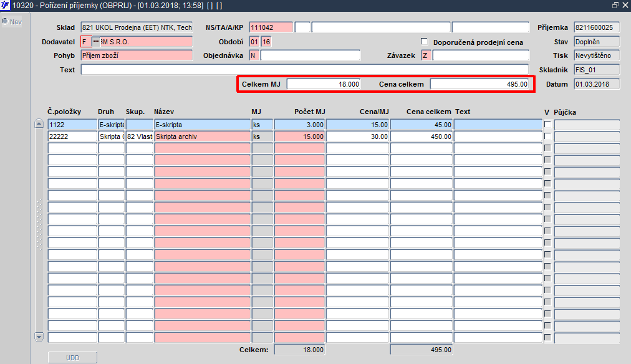Click the Závazek number field
631x364 pixels.
[x=481, y=55]
